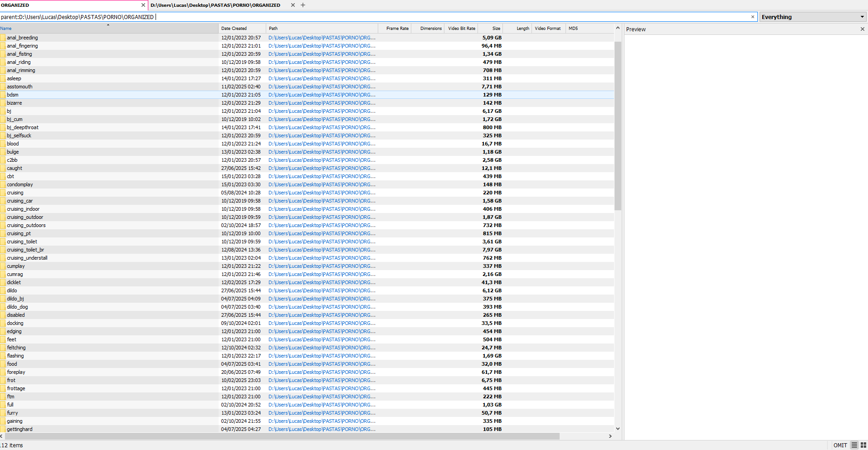Click the right arrow of horizontal scrollbar

(x=610, y=436)
